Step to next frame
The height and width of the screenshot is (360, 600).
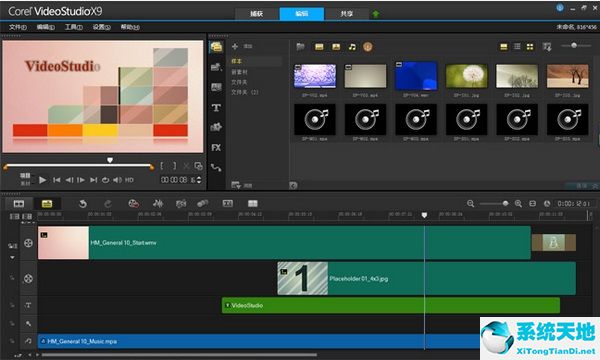coord(81,180)
